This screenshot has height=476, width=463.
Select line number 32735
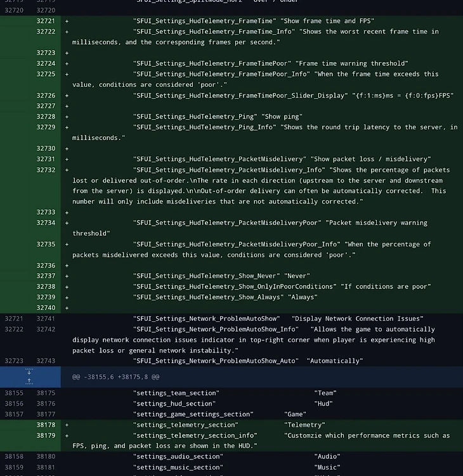click(46, 245)
